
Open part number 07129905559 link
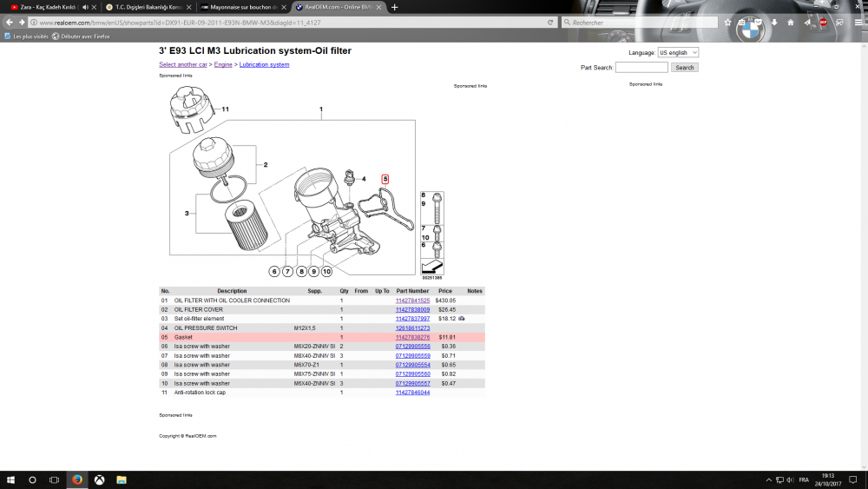pyautogui.click(x=412, y=356)
